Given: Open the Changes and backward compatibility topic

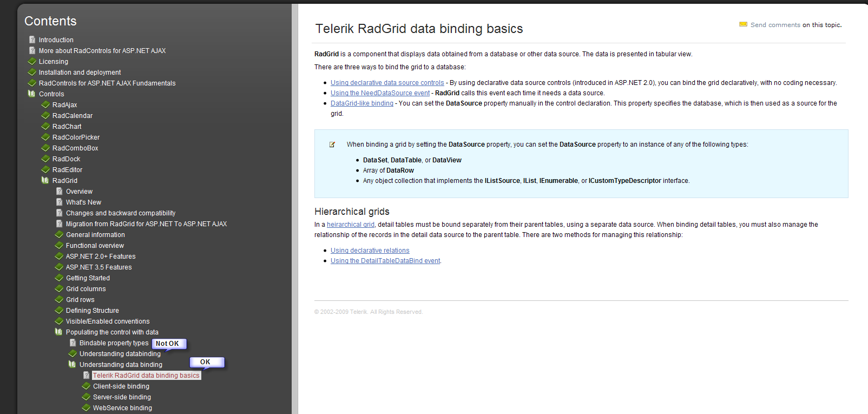Looking at the screenshot, I should point(121,213).
